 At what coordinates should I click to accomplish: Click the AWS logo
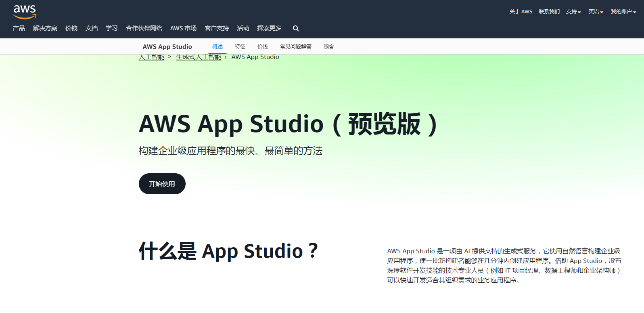[25, 12]
